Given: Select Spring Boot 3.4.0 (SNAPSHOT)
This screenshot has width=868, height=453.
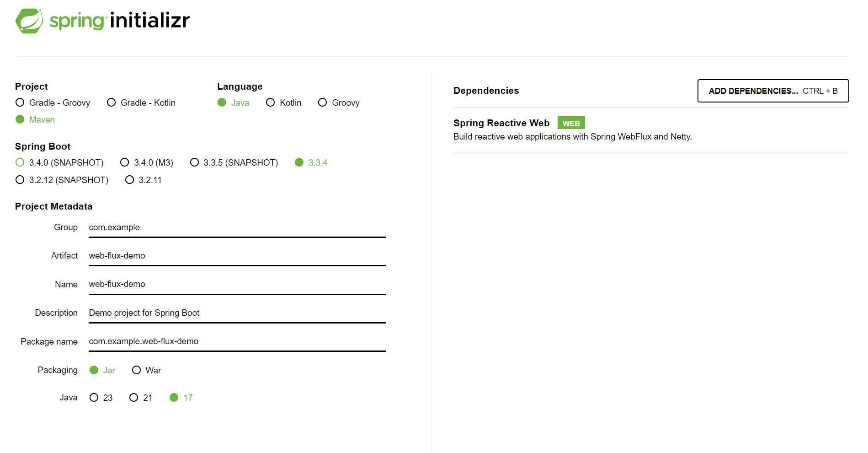Looking at the screenshot, I should tap(59, 162).
